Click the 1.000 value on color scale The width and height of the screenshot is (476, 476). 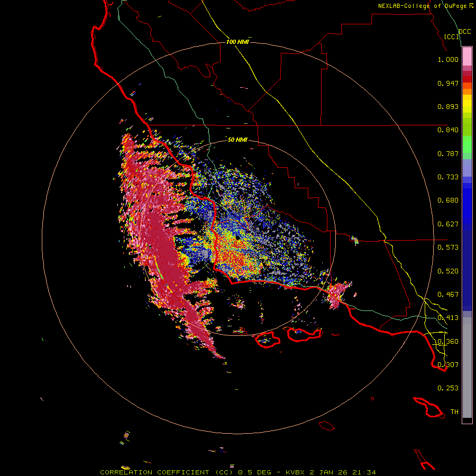coord(448,59)
